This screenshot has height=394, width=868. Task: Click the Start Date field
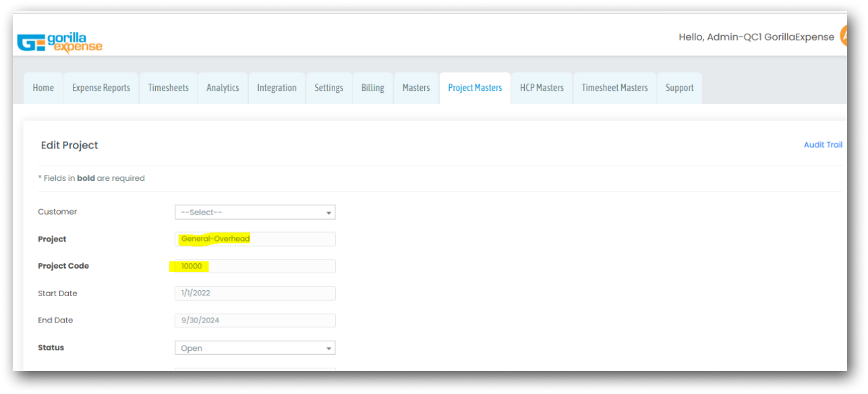(x=255, y=293)
